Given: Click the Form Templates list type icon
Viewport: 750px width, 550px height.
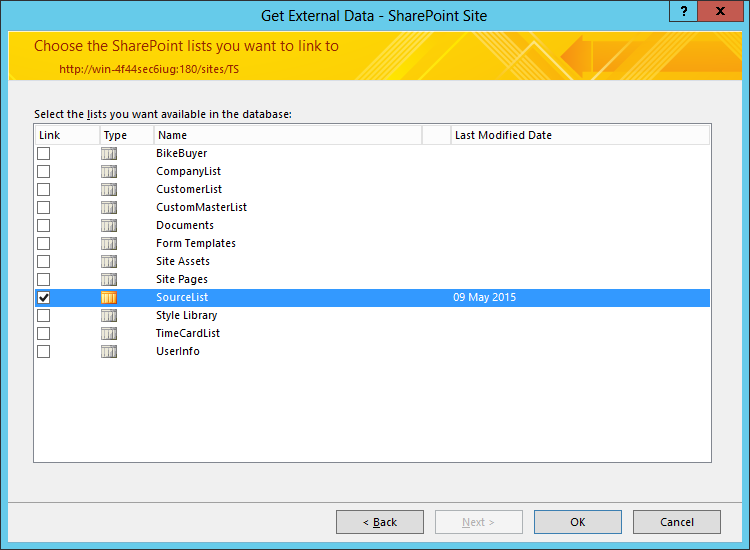Looking at the screenshot, I should pyautogui.click(x=109, y=243).
